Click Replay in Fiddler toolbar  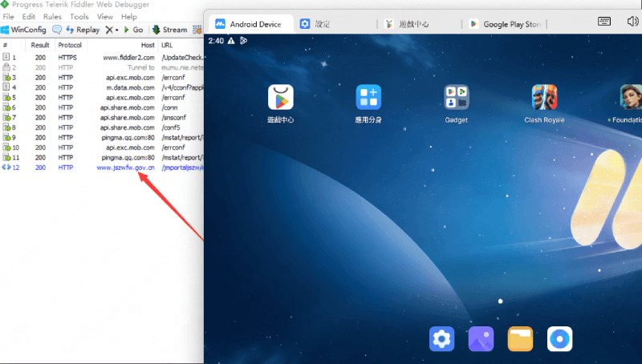(83, 30)
